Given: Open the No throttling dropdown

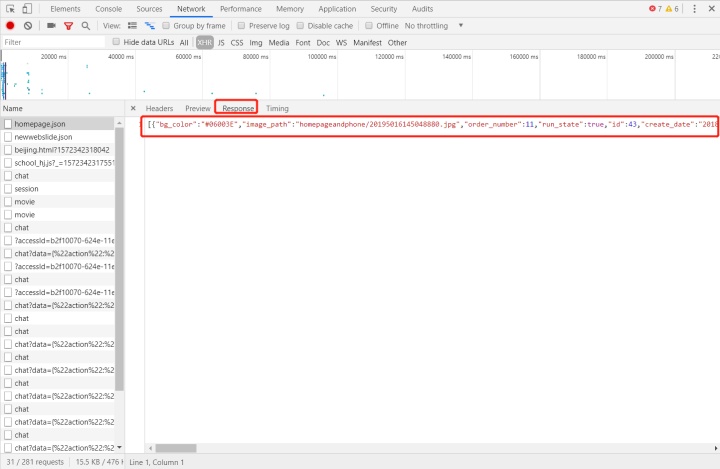Looking at the screenshot, I should click(x=434, y=25).
